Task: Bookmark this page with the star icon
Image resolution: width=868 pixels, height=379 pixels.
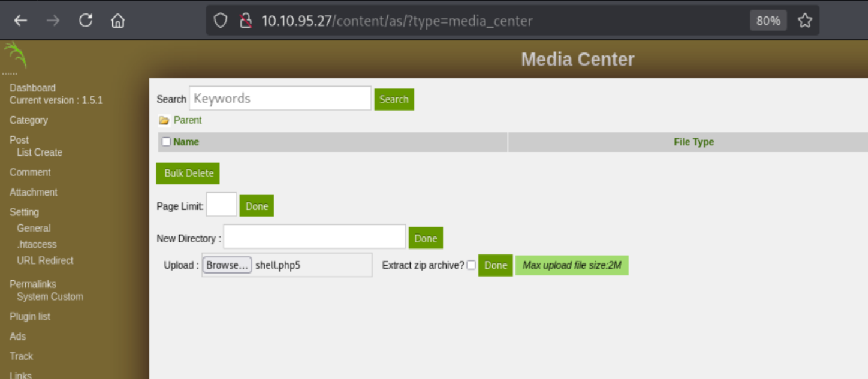Action: 805,20
